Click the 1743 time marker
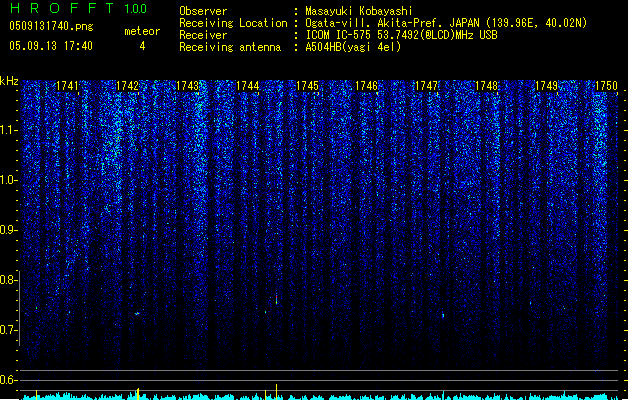The width and height of the screenshot is (629, 400). point(187,86)
